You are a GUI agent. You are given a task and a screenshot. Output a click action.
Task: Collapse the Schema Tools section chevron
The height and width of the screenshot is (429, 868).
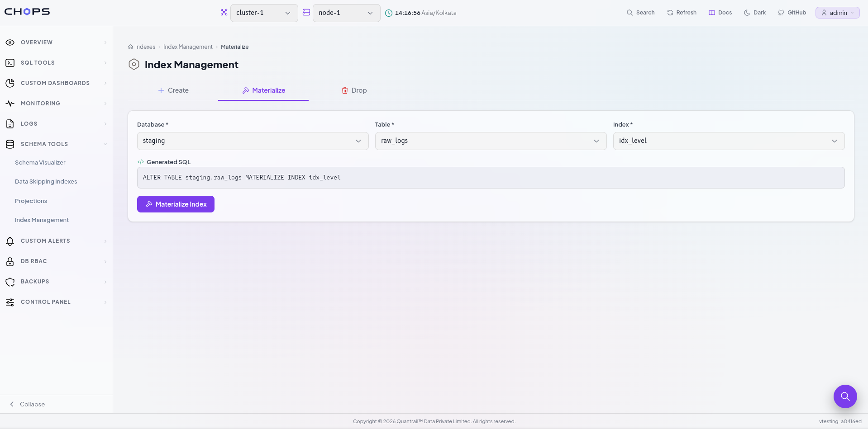click(105, 144)
